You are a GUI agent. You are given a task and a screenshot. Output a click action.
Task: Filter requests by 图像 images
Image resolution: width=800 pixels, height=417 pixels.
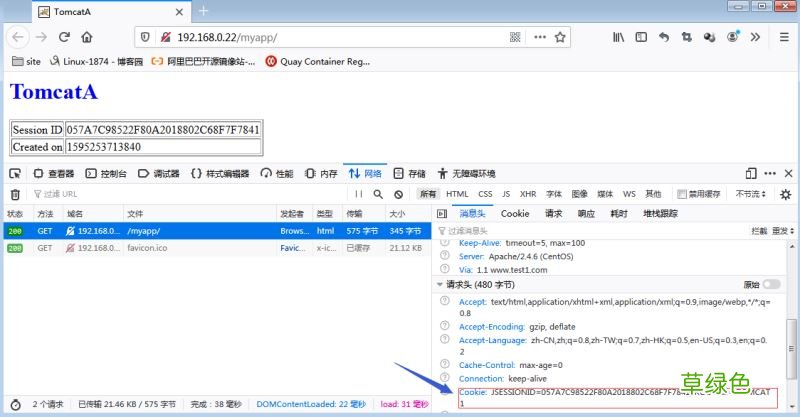coord(580,194)
